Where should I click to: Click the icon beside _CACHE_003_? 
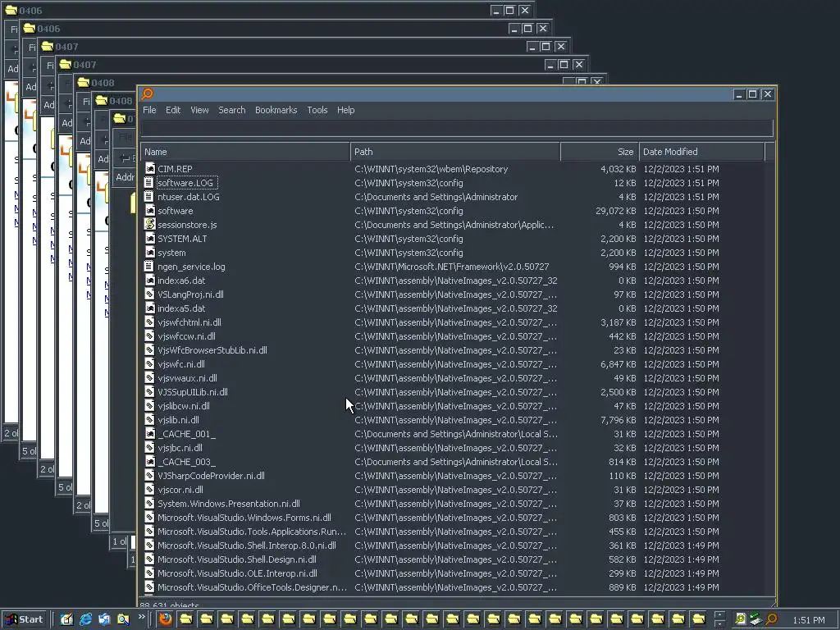click(x=150, y=462)
